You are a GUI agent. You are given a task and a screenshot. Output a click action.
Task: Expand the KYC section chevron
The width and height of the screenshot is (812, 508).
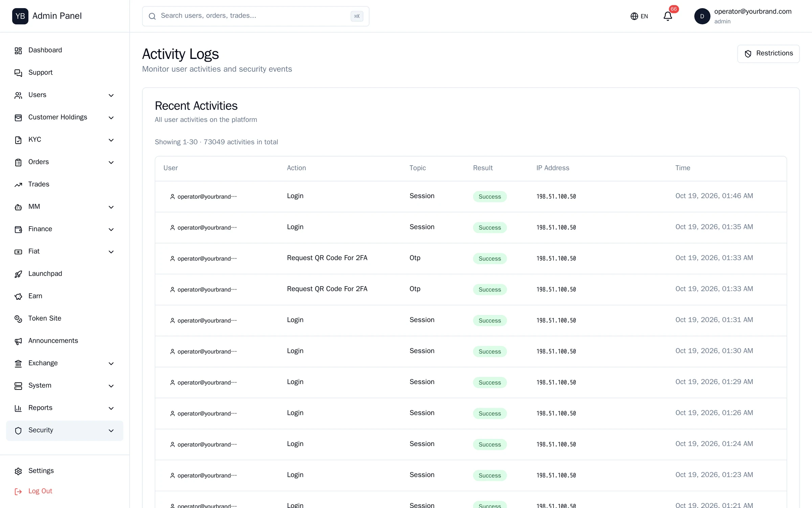[111, 140]
